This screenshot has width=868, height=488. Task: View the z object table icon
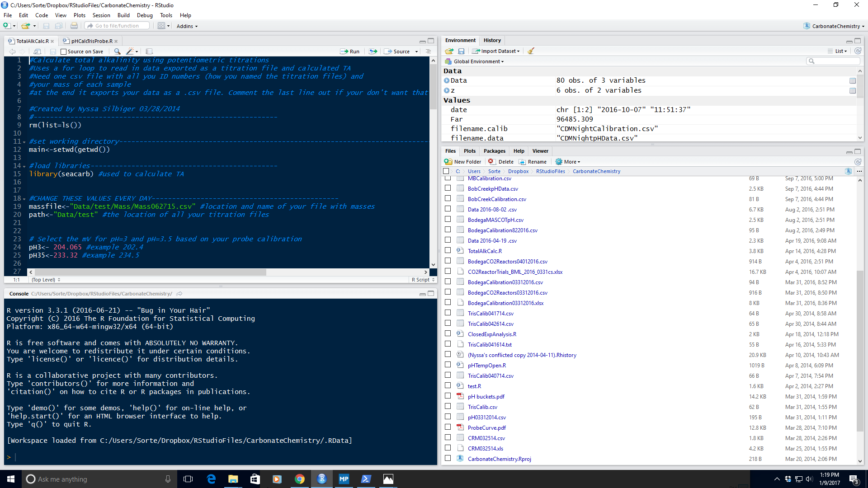point(852,90)
